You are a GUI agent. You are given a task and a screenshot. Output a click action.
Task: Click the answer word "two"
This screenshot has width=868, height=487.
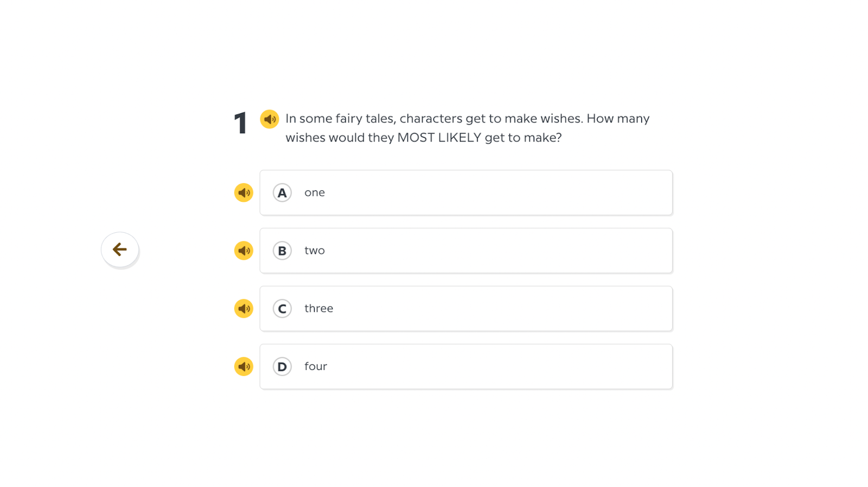pos(315,251)
